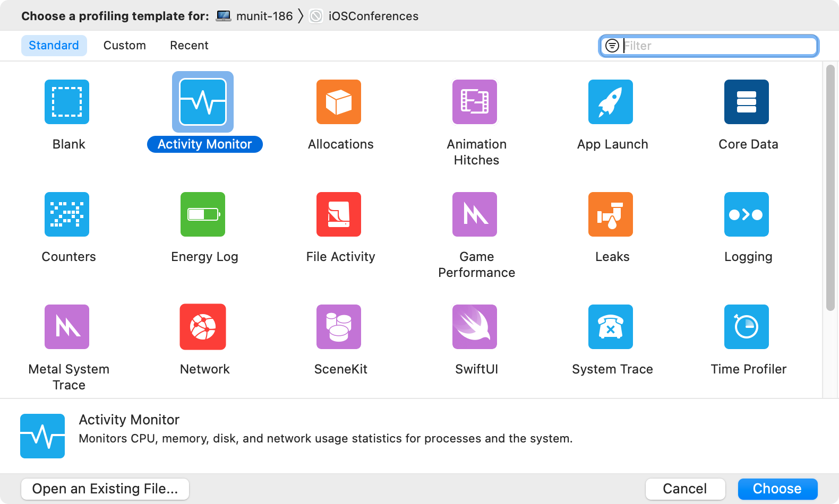Open the Recent tab
This screenshot has width=839, height=504.
tap(189, 46)
